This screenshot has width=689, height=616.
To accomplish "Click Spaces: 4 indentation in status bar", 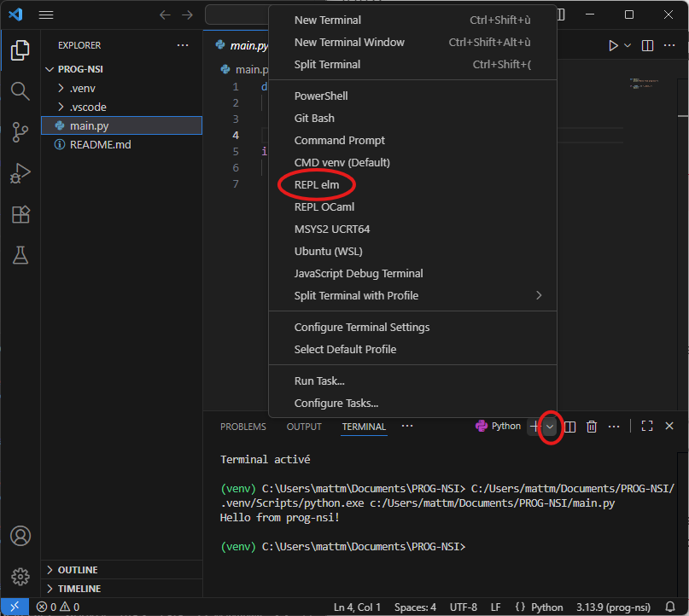I will pos(415,607).
